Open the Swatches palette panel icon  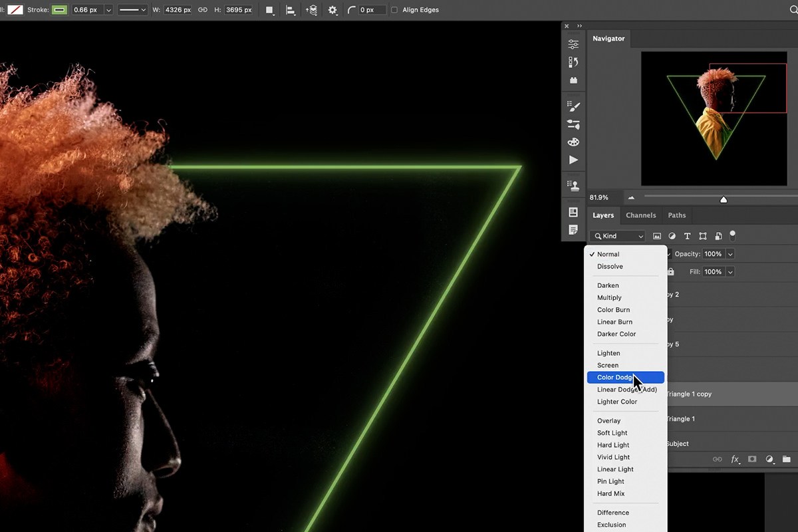tap(573, 142)
